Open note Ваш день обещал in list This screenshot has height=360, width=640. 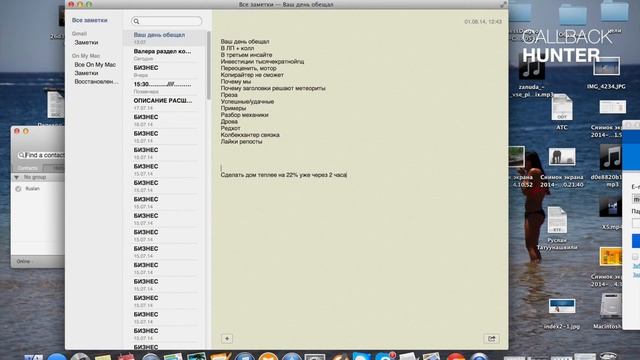165,38
